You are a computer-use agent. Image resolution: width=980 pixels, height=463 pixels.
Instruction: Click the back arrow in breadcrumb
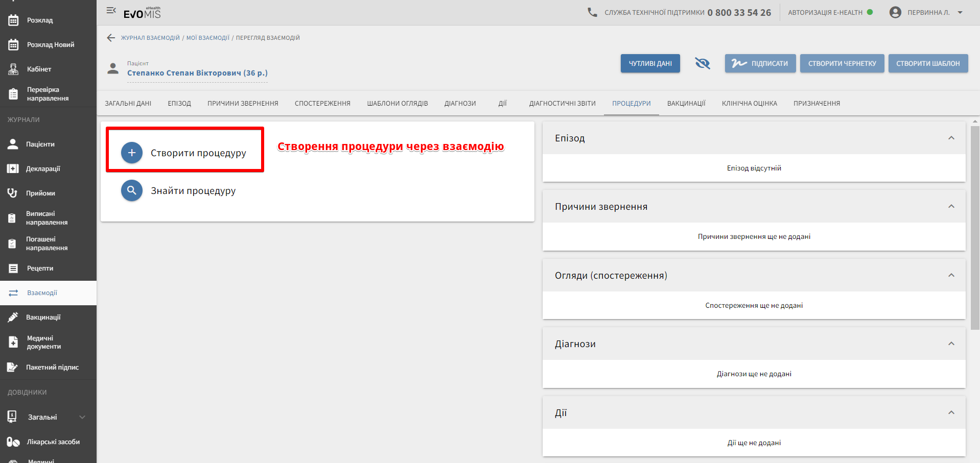111,38
